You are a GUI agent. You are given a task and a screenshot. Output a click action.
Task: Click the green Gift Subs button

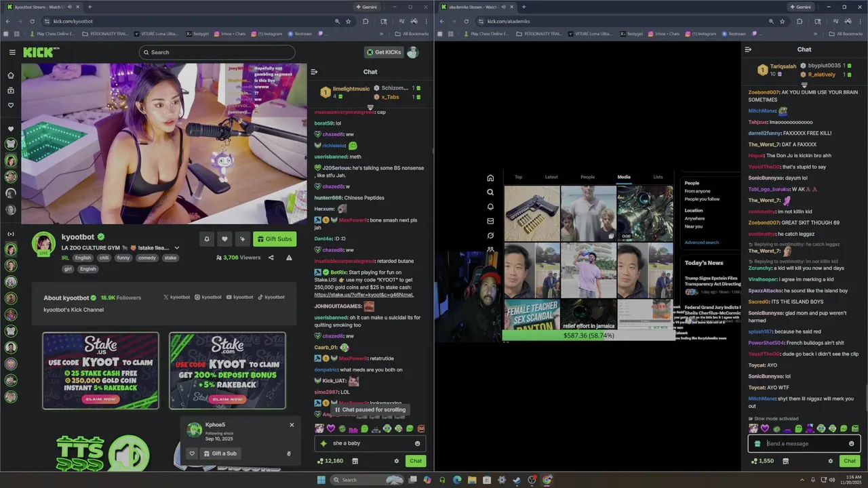(x=275, y=239)
